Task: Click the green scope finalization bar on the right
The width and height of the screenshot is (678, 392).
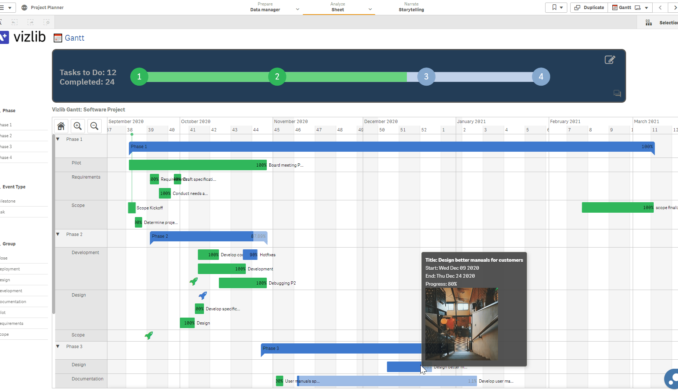Action: point(617,207)
